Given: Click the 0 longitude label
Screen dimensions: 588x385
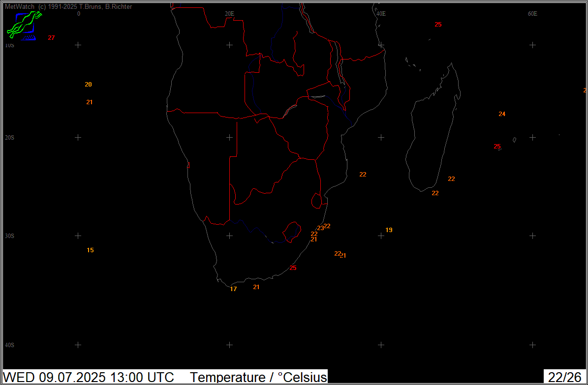Looking at the screenshot, I should (78, 14).
